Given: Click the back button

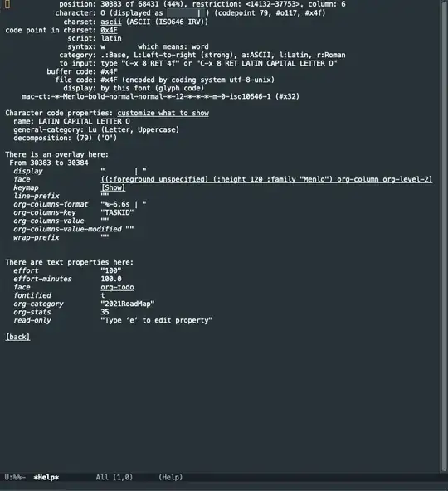Looking at the screenshot, I should point(17,337).
